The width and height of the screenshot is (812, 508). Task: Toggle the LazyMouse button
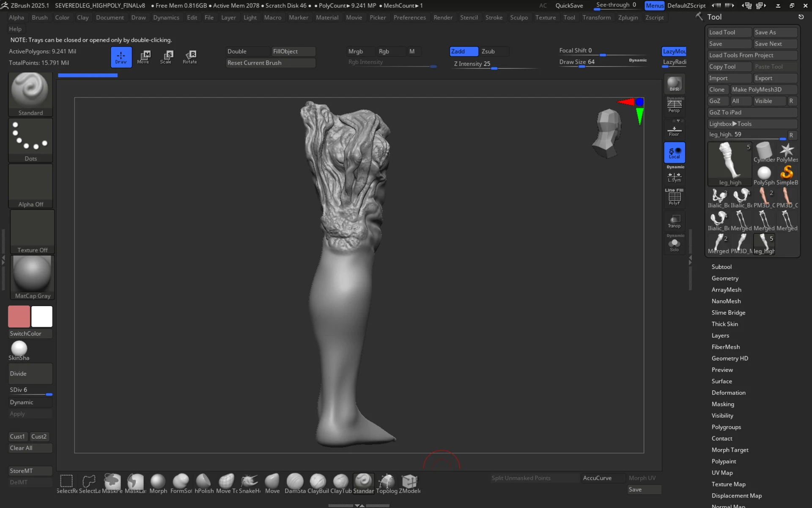(674, 51)
